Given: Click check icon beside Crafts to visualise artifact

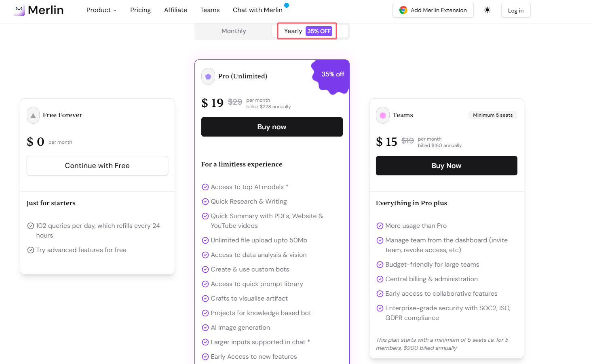Looking at the screenshot, I should (x=205, y=299).
